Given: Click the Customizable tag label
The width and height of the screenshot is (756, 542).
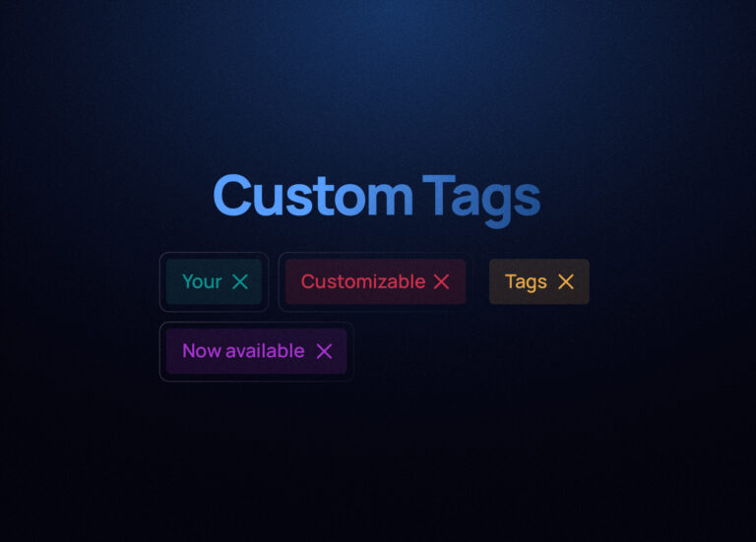Looking at the screenshot, I should 363,282.
